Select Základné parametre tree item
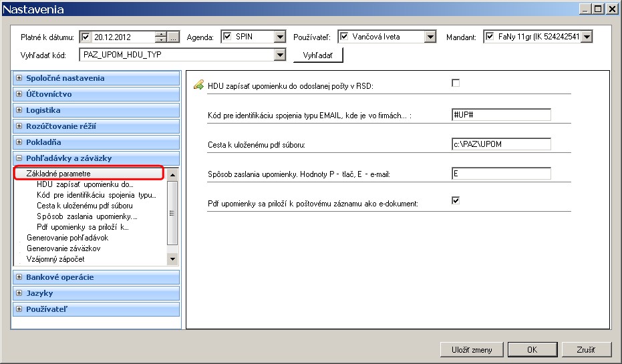Image resolution: width=622 pixels, height=364 pixels. click(58, 173)
